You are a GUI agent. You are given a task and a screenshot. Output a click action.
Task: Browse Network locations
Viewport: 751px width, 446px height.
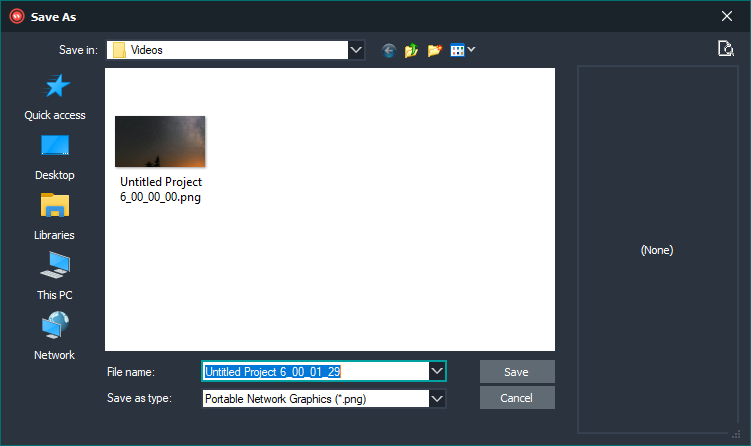coord(55,336)
